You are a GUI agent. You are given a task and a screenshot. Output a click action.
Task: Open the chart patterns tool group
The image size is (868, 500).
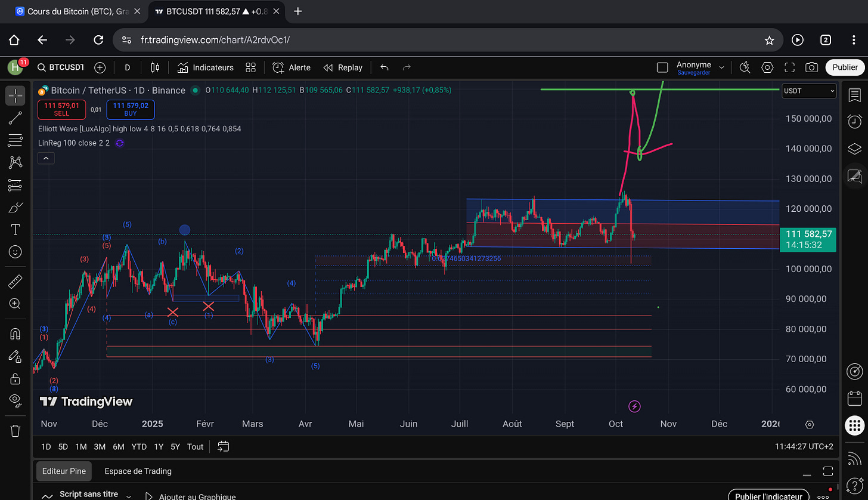pos(15,162)
